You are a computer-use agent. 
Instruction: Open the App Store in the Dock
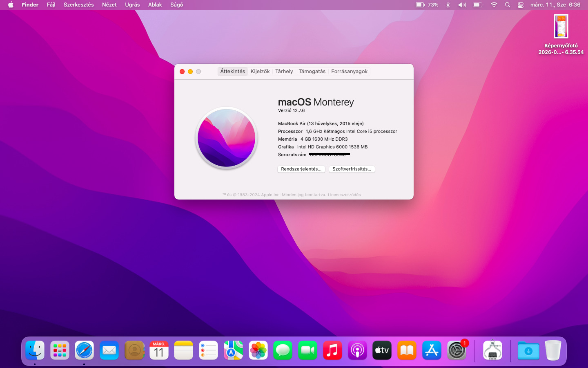point(432,350)
